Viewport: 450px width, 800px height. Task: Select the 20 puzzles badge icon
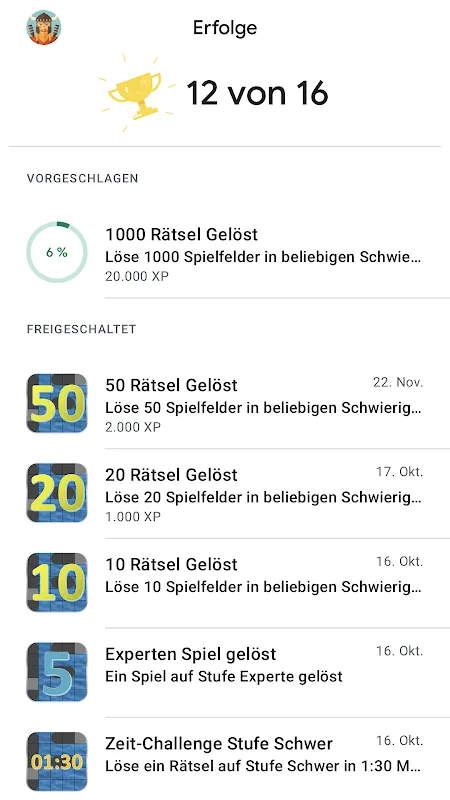[57, 493]
